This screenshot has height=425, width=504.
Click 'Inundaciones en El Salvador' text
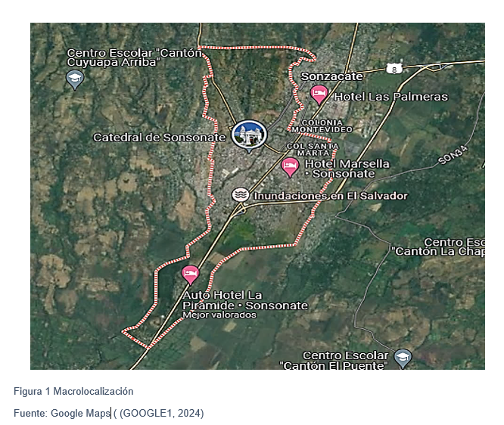331,196
